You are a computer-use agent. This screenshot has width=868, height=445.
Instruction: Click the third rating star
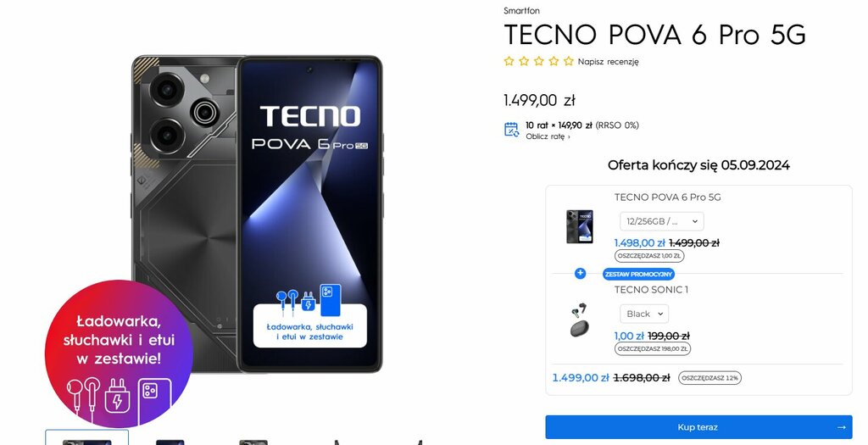[538, 61]
